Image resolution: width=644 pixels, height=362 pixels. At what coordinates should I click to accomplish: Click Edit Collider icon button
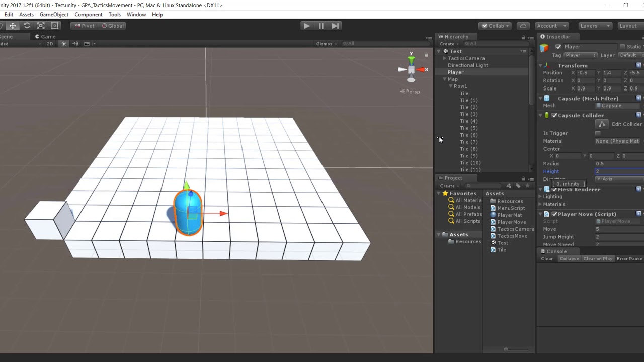click(x=602, y=124)
